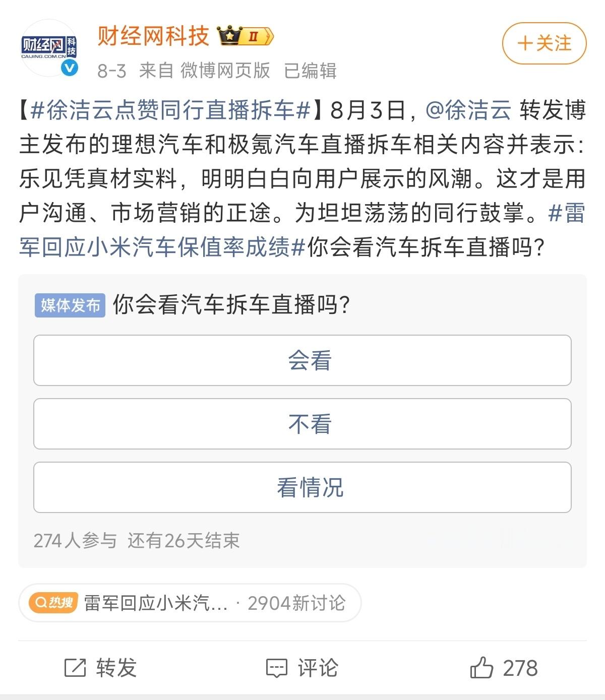This screenshot has width=605, height=700.
Task: Vote for the 会看 poll option
Action: 302,360
